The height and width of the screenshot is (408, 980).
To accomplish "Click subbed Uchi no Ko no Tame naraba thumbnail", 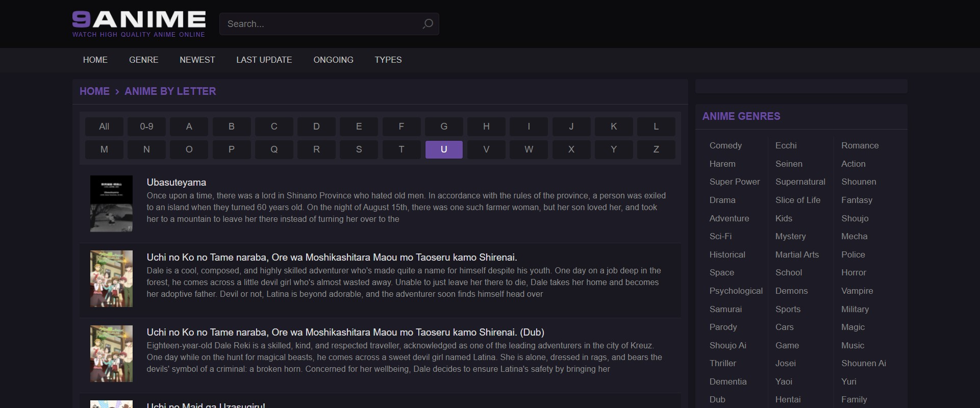I will coord(111,278).
